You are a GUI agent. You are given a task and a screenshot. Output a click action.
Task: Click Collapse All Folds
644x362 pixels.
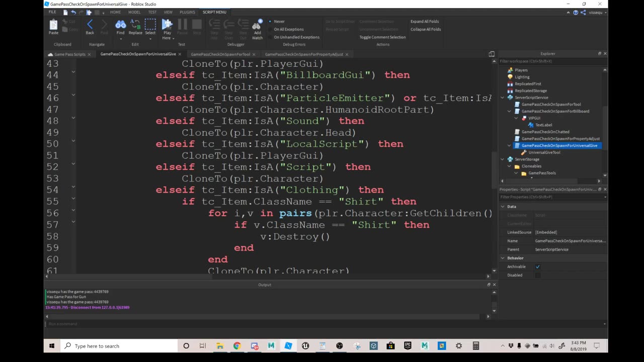coord(426,29)
